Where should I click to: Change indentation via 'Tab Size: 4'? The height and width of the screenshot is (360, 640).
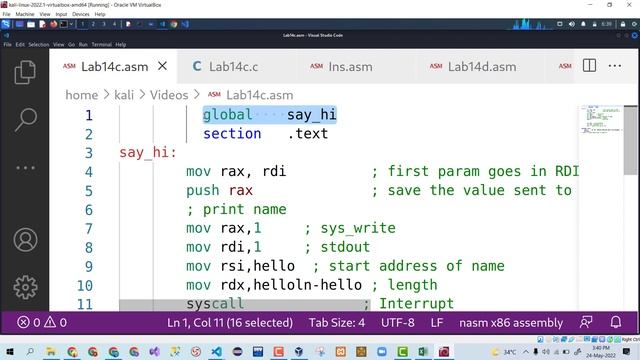[337, 322]
